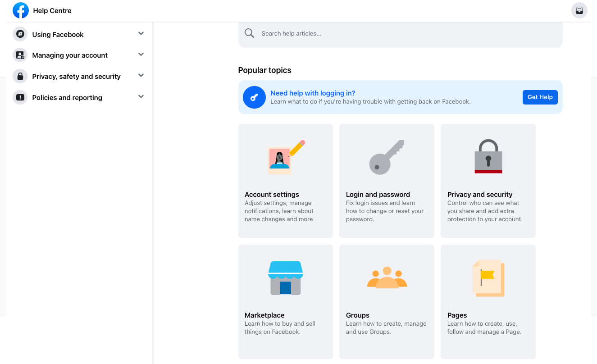This screenshot has height=364, width=597.
Task: Open the Help Centre title link
Action: pyautogui.click(x=52, y=11)
